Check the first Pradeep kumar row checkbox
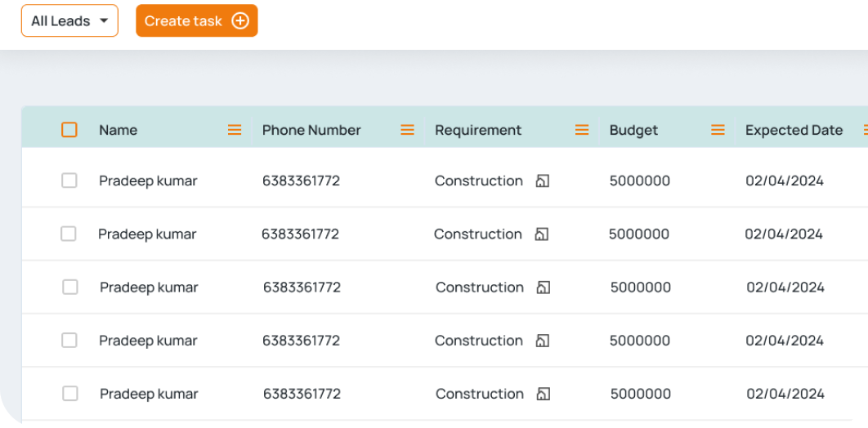868x428 pixels. [x=69, y=181]
